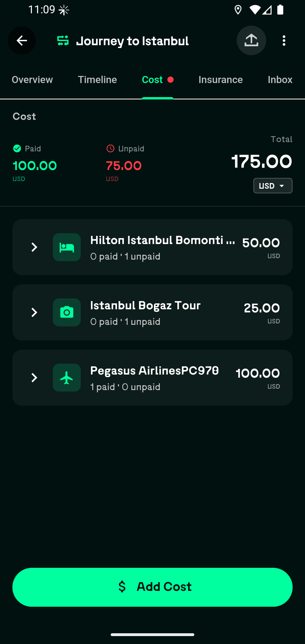The height and width of the screenshot is (644, 305).
Task: Open the Insurance tab
Action: pos(221,80)
